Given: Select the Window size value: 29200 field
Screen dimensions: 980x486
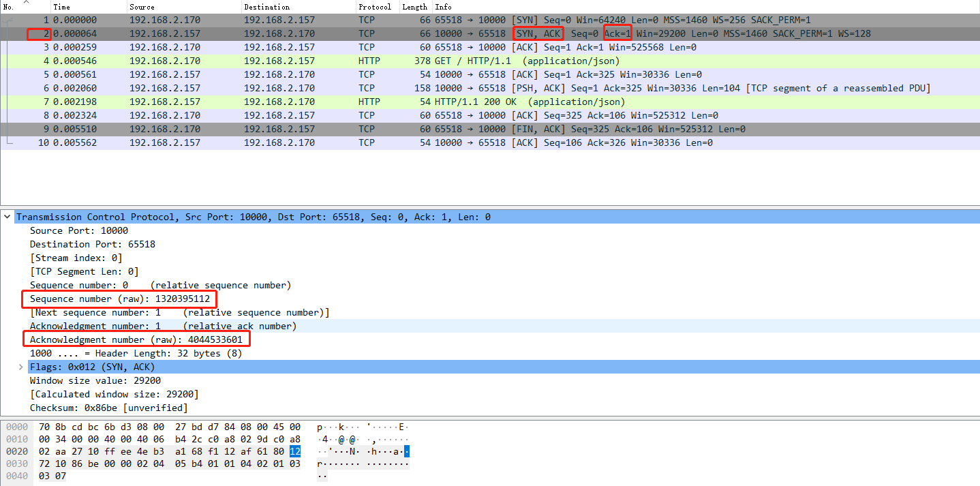Looking at the screenshot, I should point(95,380).
